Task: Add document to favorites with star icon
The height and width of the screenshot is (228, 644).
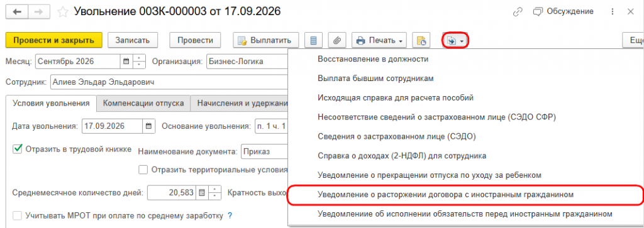Action: (63, 11)
